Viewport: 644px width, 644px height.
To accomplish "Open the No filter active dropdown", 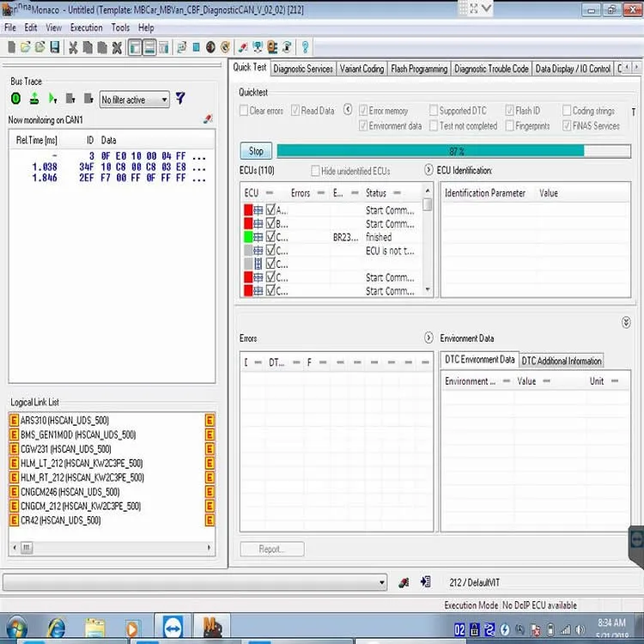I will pyautogui.click(x=134, y=100).
